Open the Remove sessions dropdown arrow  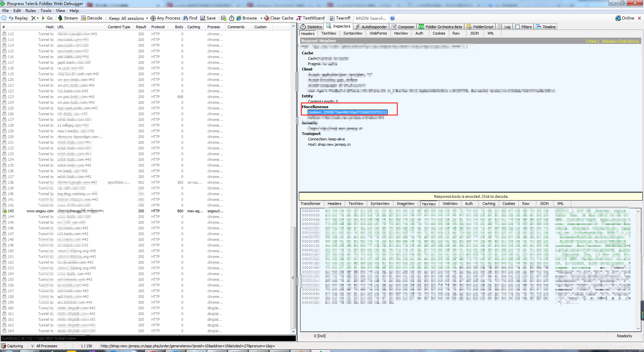pyautogui.click(x=38, y=18)
